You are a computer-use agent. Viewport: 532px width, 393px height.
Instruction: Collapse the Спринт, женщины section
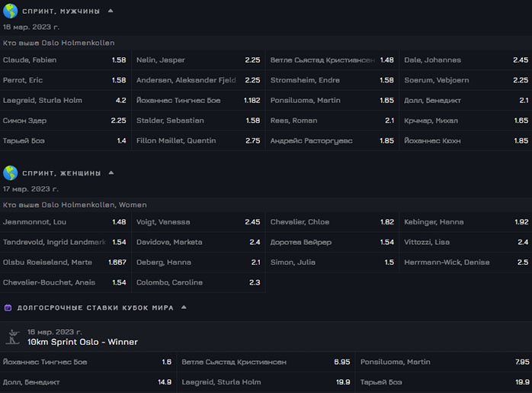click(x=111, y=173)
